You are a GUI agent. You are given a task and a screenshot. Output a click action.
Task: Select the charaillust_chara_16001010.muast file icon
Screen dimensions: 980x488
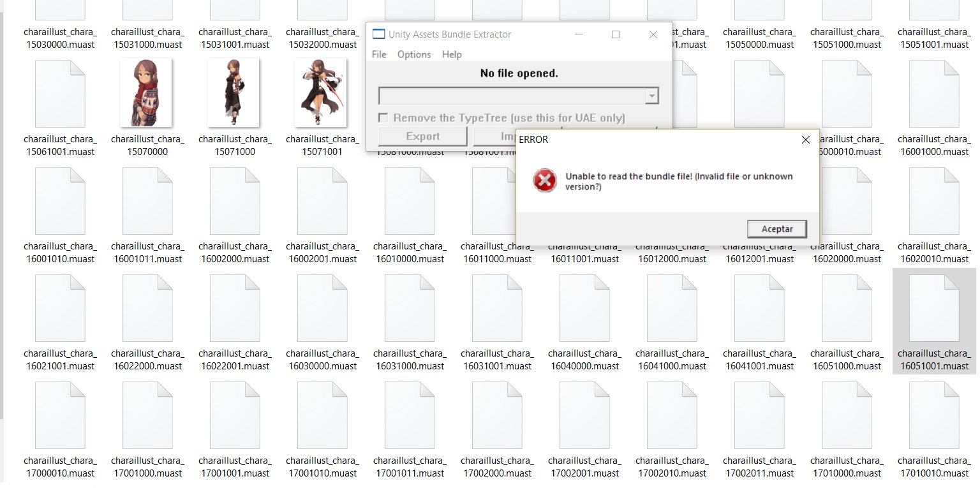pyautogui.click(x=61, y=201)
